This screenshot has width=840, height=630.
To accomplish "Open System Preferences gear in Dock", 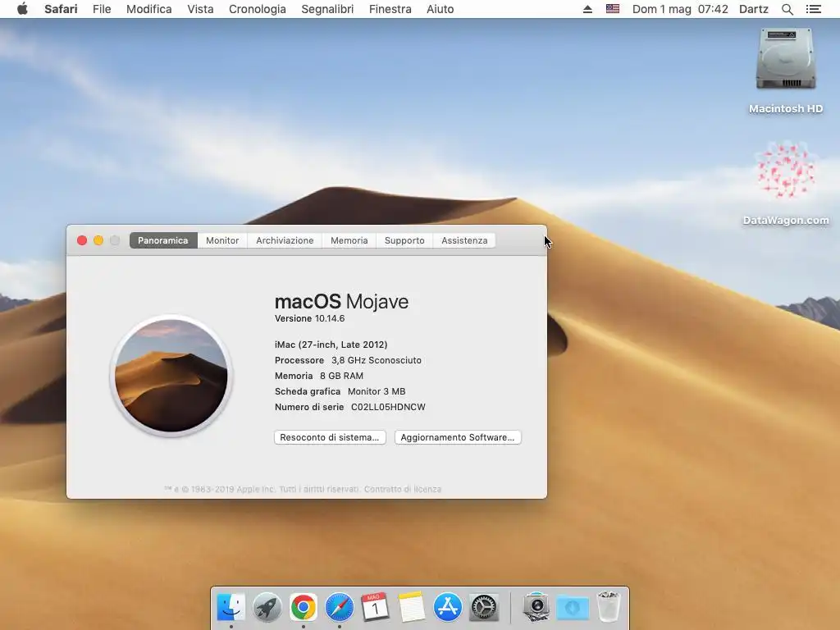I will (x=484, y=607).
